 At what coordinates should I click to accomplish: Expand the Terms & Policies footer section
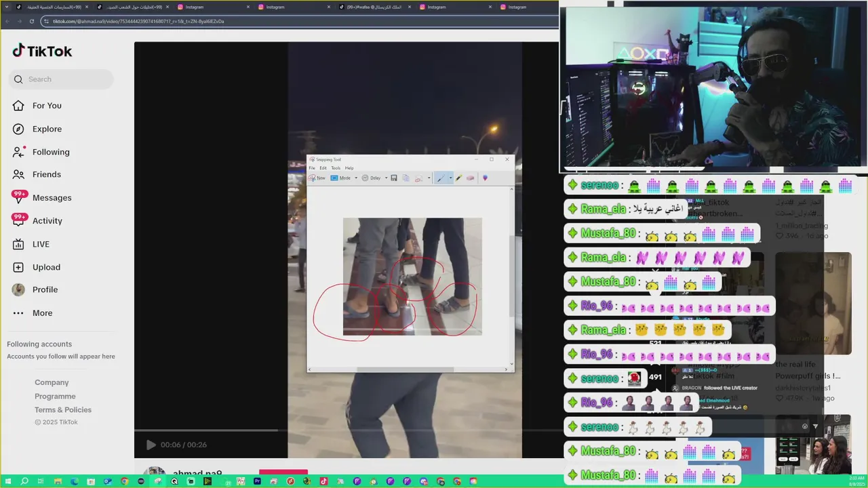[x=63, y=409]
